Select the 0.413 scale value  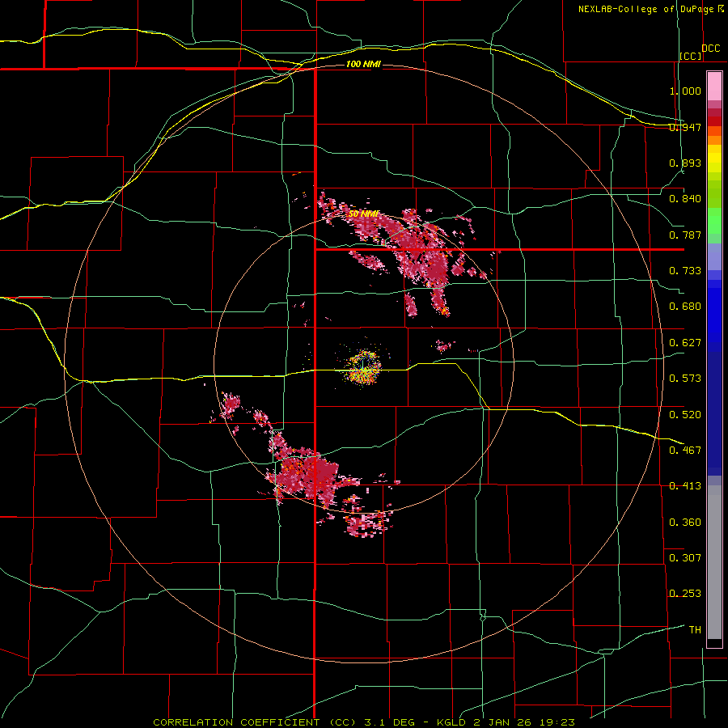click(685, 486)
